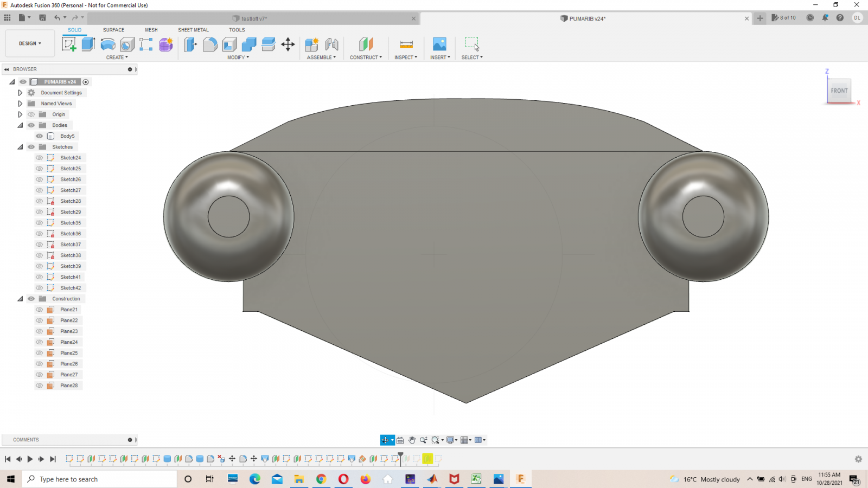
Task: Select the Offset Plane construct tool
Action: click(366, 44)
